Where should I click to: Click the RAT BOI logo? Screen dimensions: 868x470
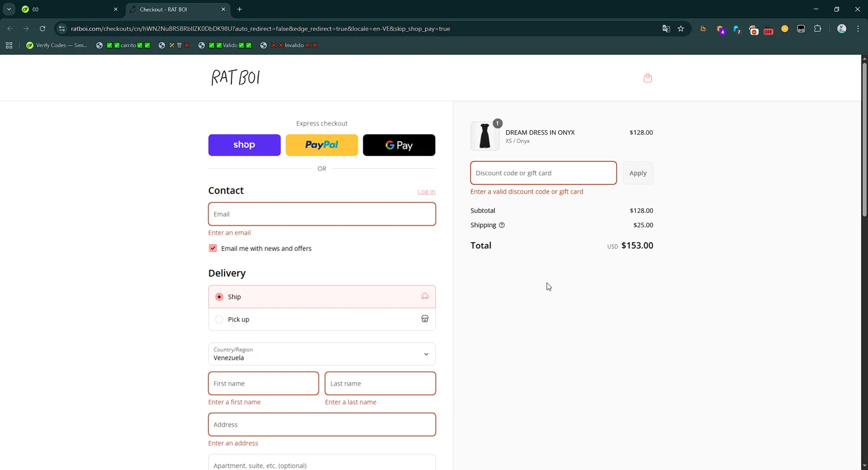pyautogui.click(x=236, y=77)
